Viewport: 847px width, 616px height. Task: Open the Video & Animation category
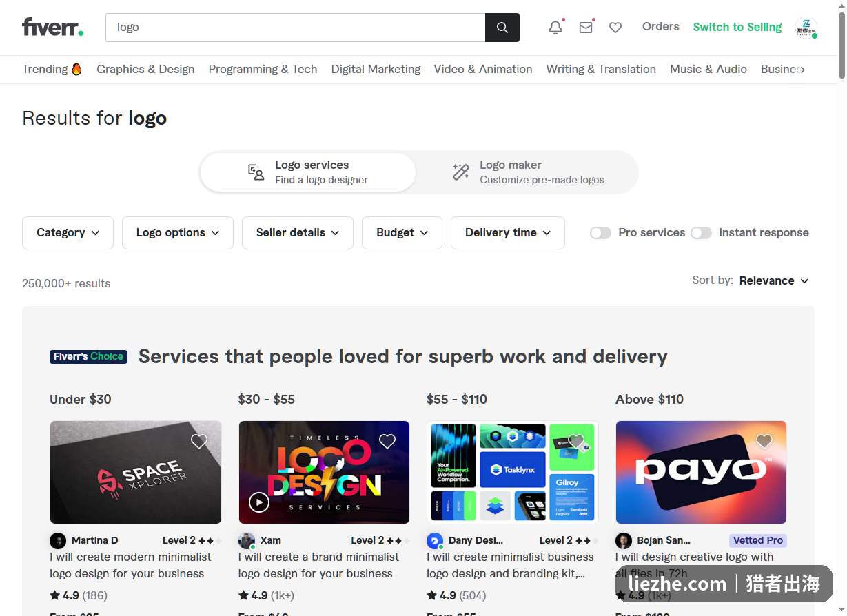483,69
